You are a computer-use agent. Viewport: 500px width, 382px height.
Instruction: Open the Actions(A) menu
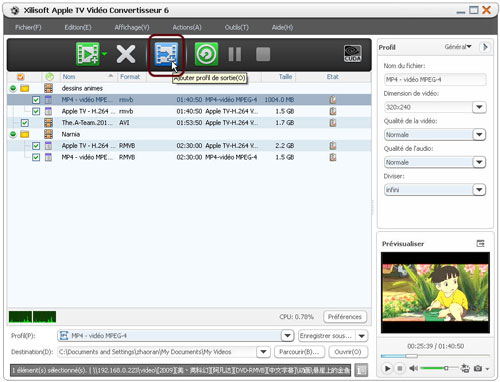point(187,27)
